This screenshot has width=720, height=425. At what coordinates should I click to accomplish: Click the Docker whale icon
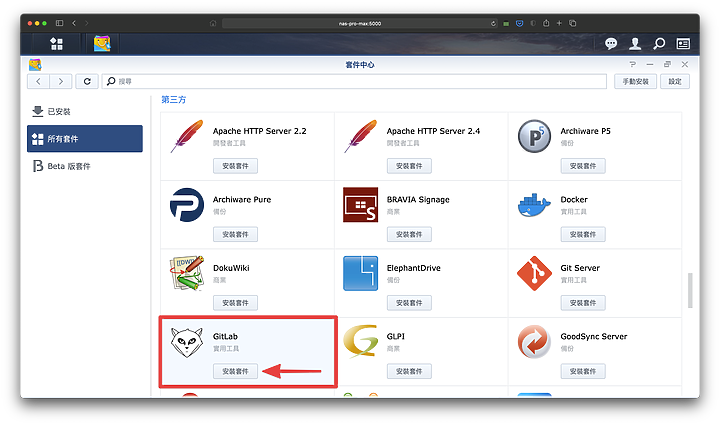point(534,205)
